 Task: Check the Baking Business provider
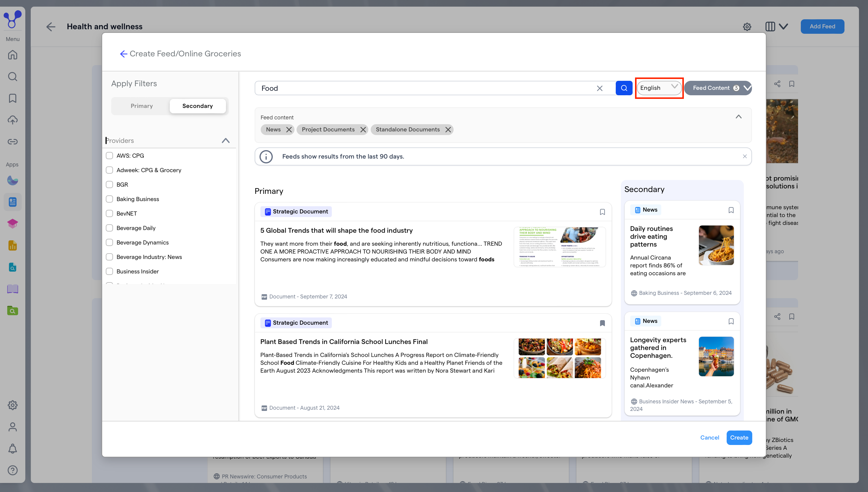point(109,199)
